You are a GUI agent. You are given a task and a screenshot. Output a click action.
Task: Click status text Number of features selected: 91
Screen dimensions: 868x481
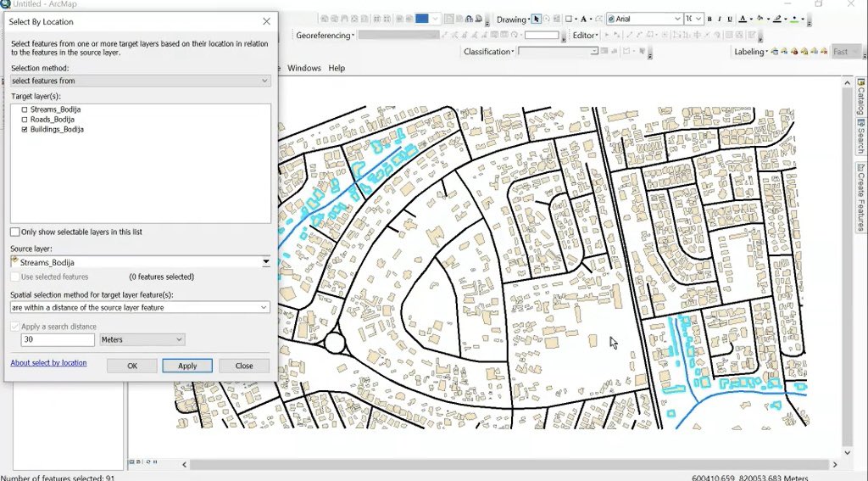58,478
